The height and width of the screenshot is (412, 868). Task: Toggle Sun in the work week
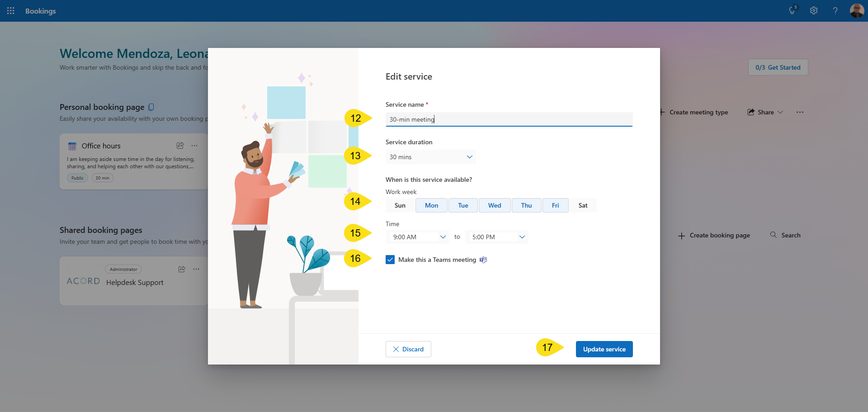pos(400,205)
